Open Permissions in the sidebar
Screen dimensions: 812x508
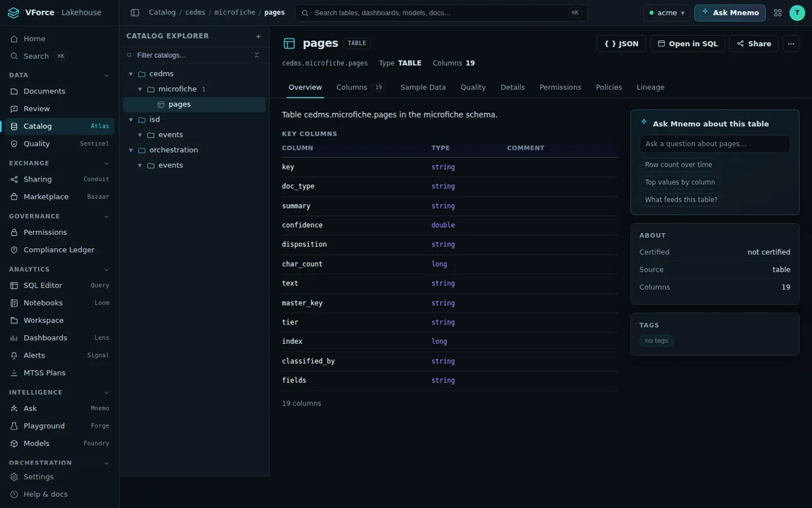coord(60,232)
